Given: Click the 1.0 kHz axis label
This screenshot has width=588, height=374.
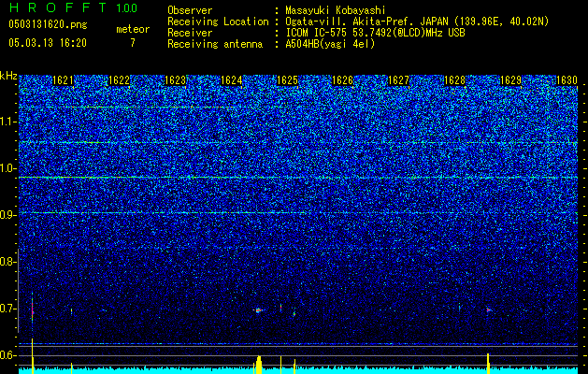Looking at the screenshot, I should point(8,168).
